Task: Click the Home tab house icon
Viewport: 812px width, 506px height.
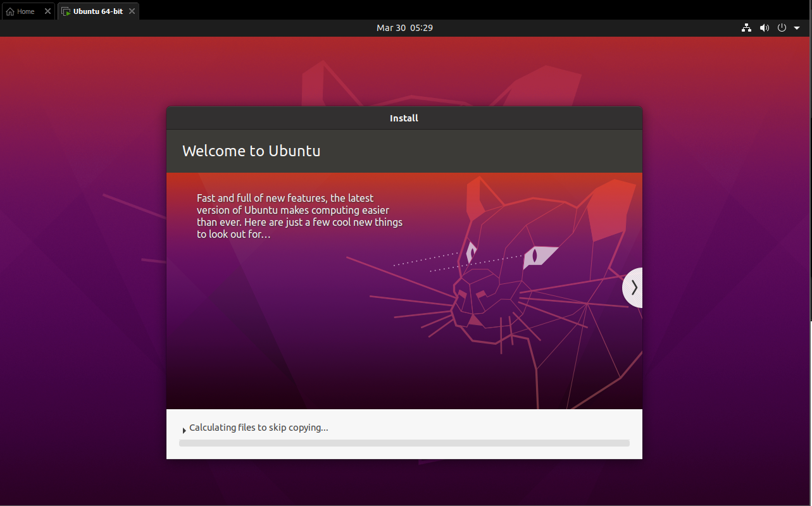Action: [10, 11]
